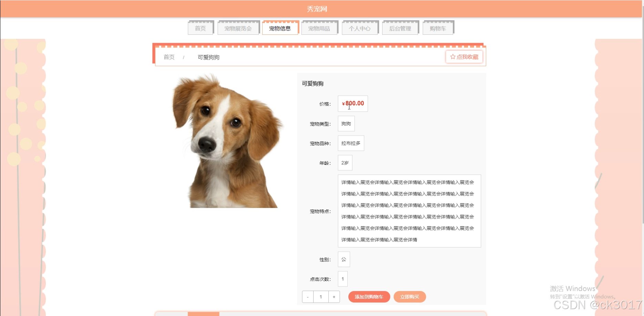Screen dimensions: 644x316
Task: Switch to 个人中心 tab
Action: tap(360, 28)
